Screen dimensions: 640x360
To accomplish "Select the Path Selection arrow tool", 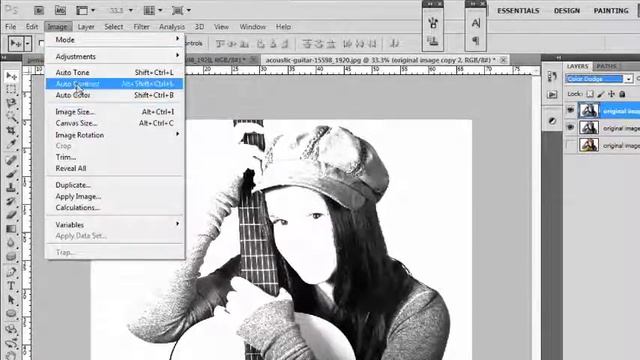I will click(x=11, y=300).
